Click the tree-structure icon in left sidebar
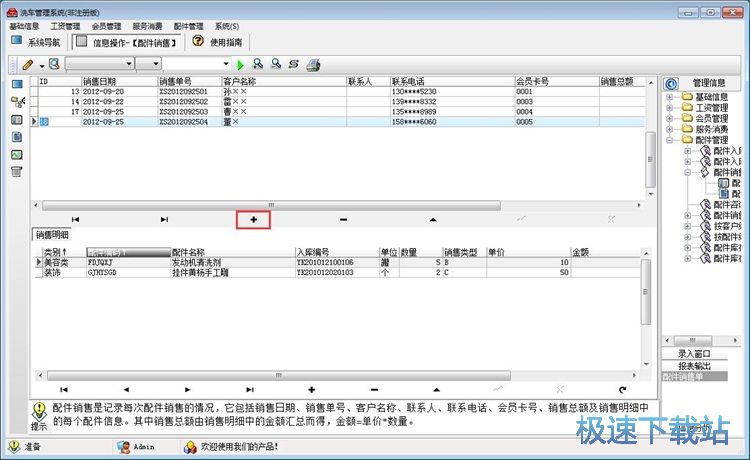The image size is (750, 460). pos(18,101)
